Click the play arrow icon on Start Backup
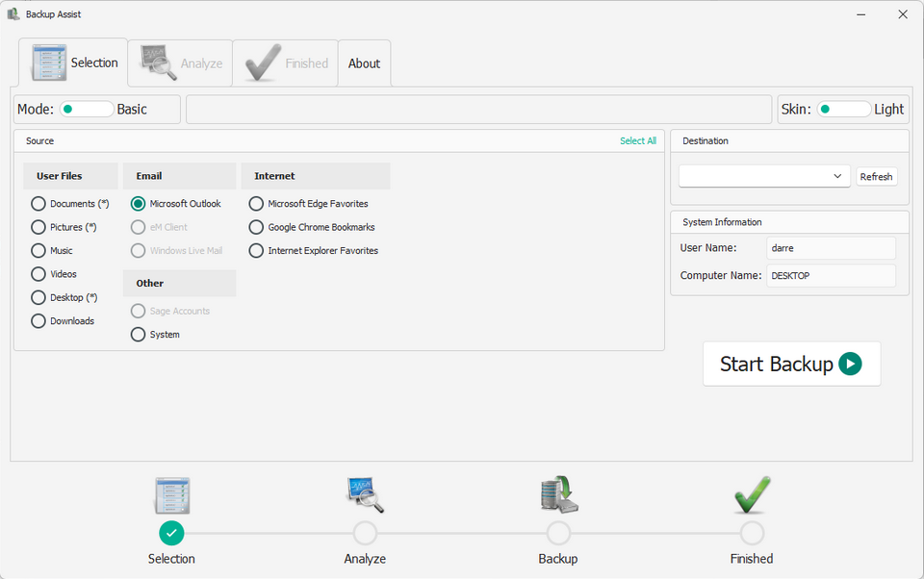The height and width of the screenshot is (579, 924). pos(850,364)
